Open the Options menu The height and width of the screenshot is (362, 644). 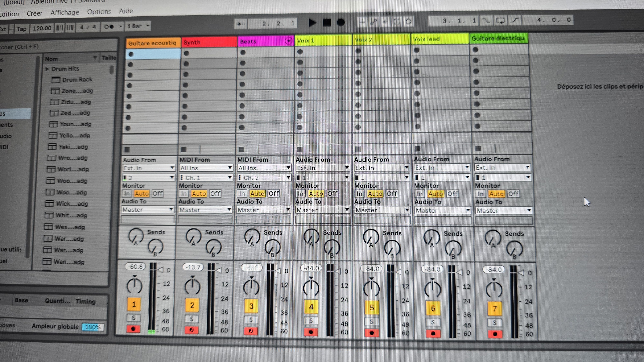click(x=99, y=12)
